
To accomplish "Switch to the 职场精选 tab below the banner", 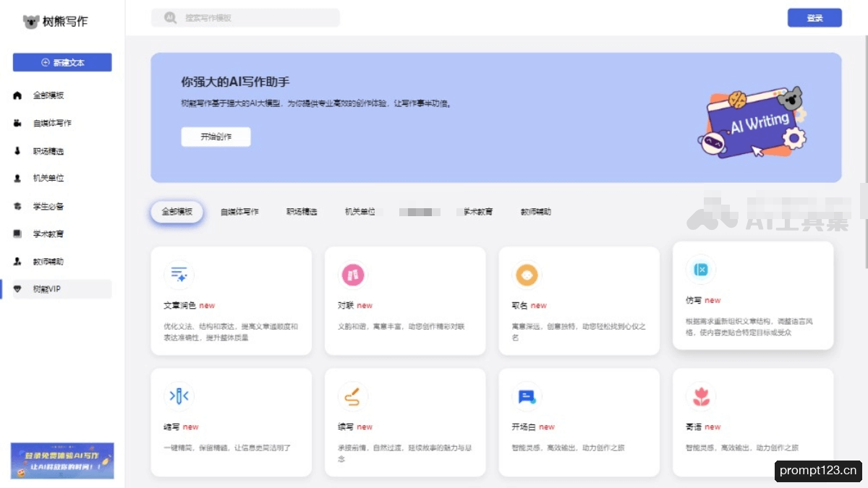I will [x=302, y=212].
